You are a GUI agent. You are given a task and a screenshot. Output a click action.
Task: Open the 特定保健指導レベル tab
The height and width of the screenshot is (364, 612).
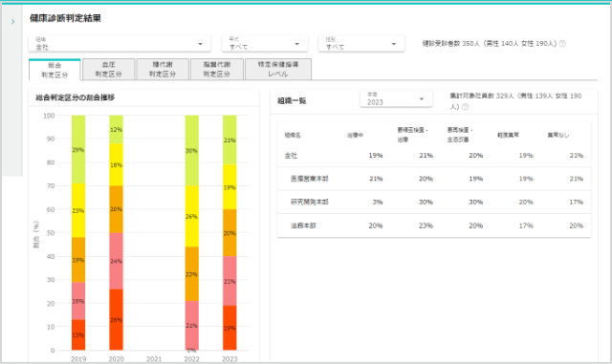(278, 70)
